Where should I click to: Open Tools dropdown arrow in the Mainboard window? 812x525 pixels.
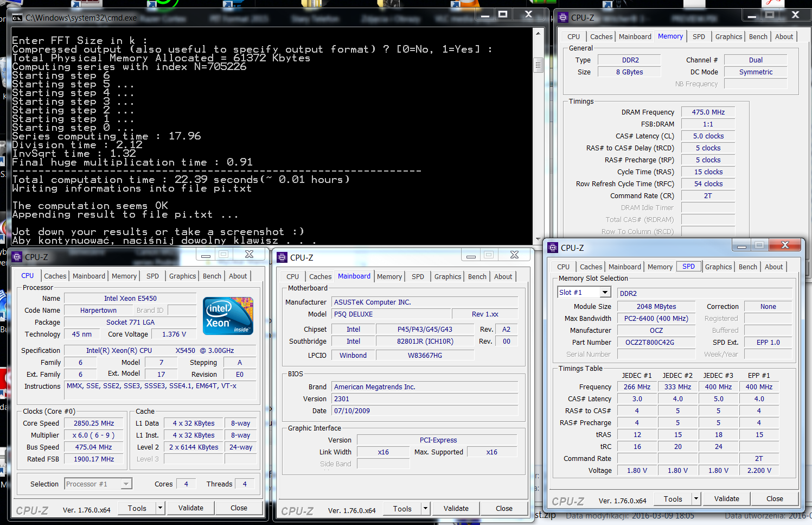point(425,509)
